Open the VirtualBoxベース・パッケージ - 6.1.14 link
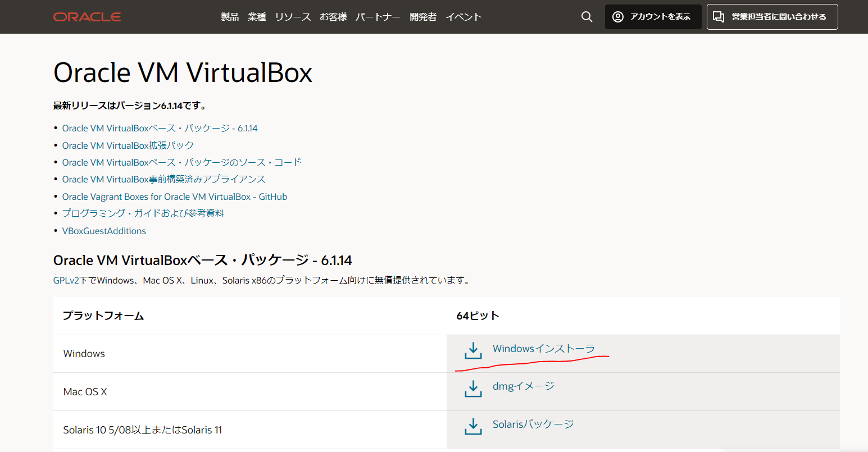868x452 pixels. pyautogui.click(x=160, y=128)
